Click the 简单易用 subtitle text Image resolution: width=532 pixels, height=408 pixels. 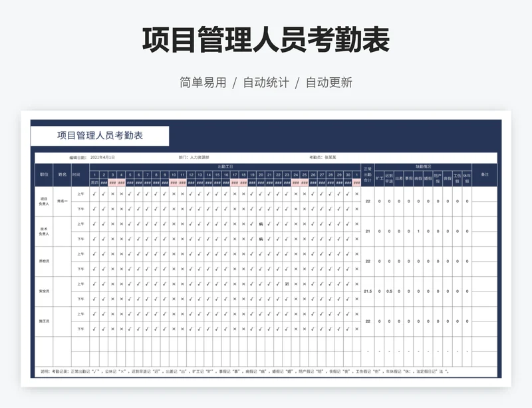[203, 83]
